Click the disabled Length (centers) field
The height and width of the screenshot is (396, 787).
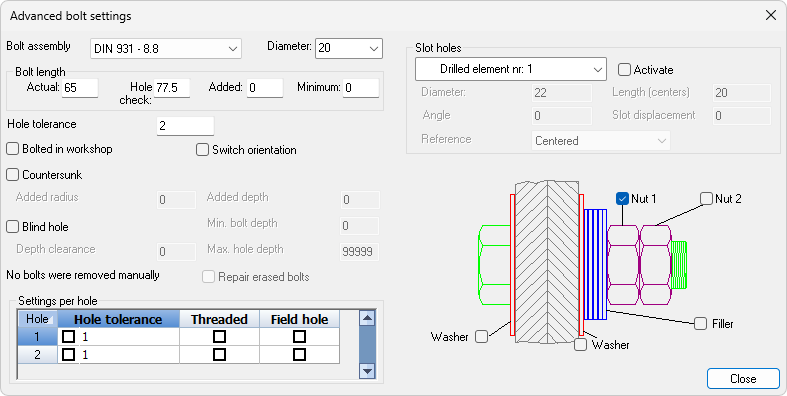point(741,93)
